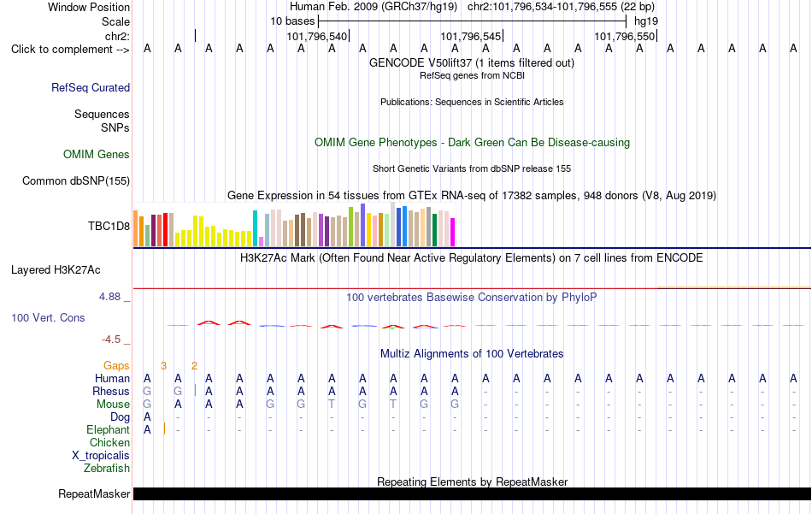Click 'Repeating Elements by RepeatMasker' title
Screen dimensions: 812x514
click(472, 482)
